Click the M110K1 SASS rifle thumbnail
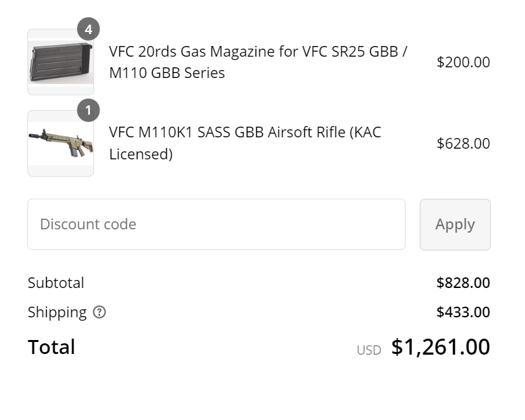Image resolution: width=525 pixels, height=420 pixels. tap(60, 143)
